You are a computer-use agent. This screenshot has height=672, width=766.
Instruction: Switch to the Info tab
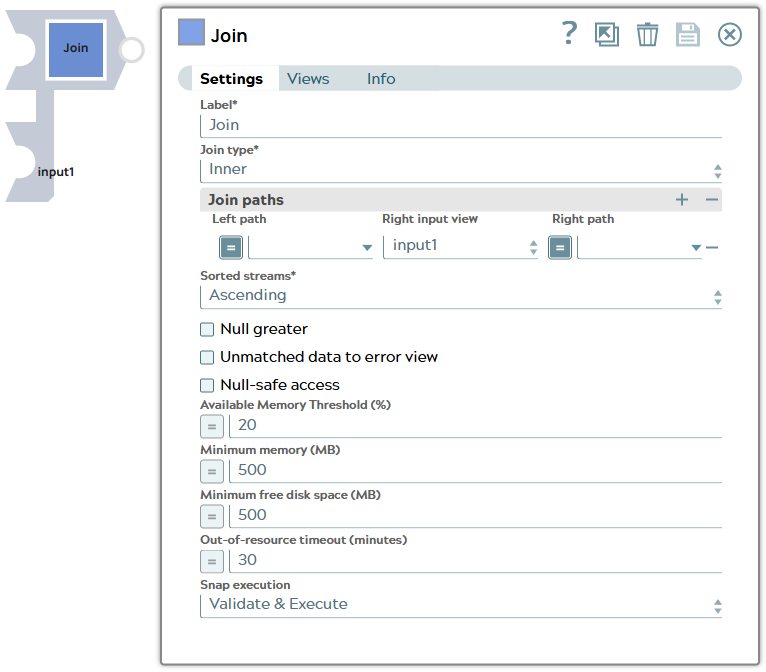click(381, 79)
